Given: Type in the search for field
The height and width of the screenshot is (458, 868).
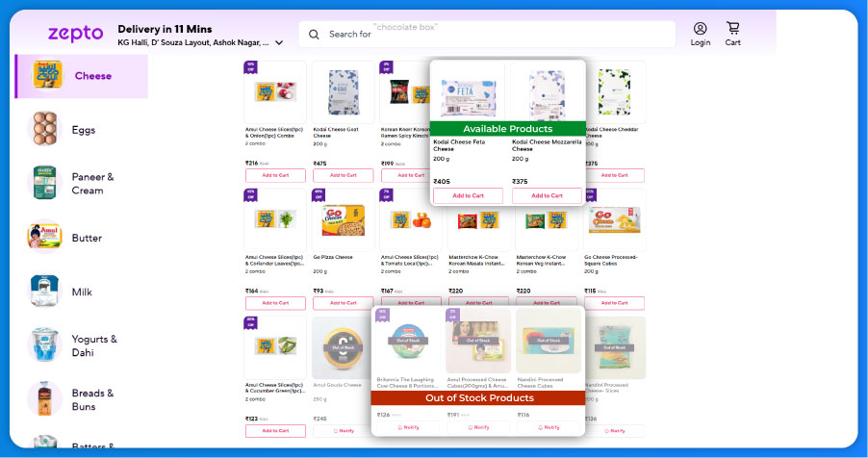Looking at the screenshot, I should (500, 35).
